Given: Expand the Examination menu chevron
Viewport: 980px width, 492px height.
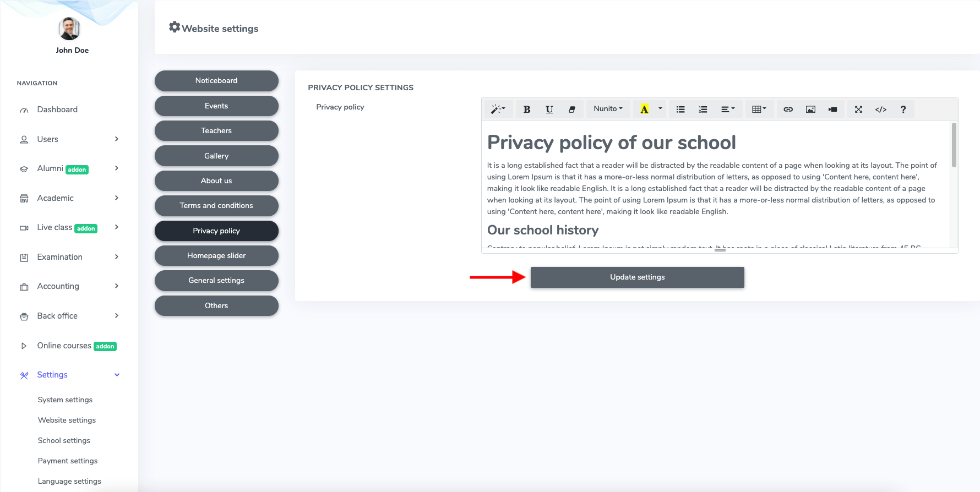Looking at the screenshot, I should (117, 257).
